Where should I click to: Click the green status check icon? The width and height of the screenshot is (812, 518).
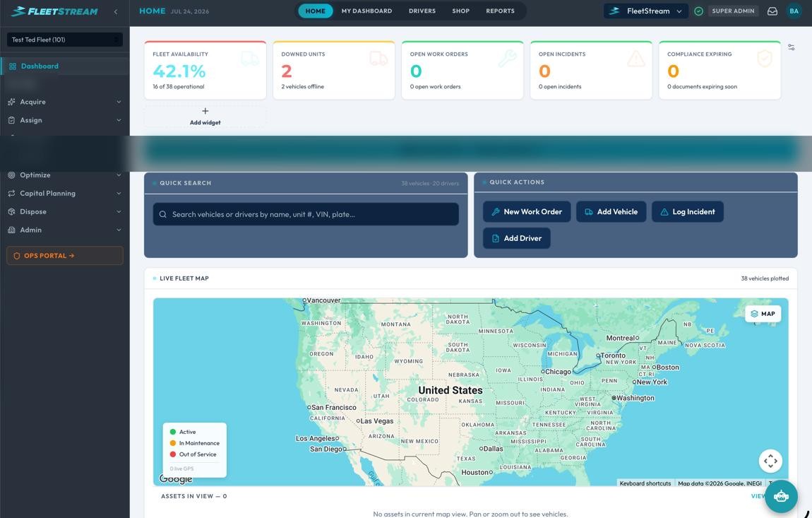pos(698,11)
